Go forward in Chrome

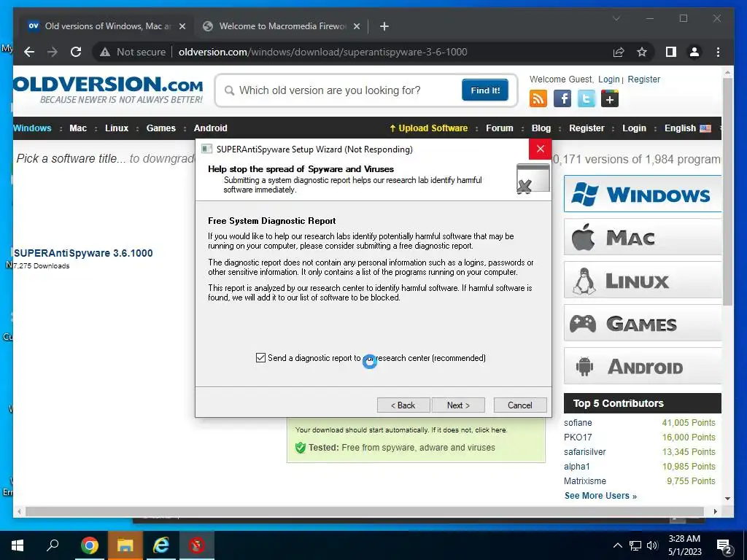[53, 52]
